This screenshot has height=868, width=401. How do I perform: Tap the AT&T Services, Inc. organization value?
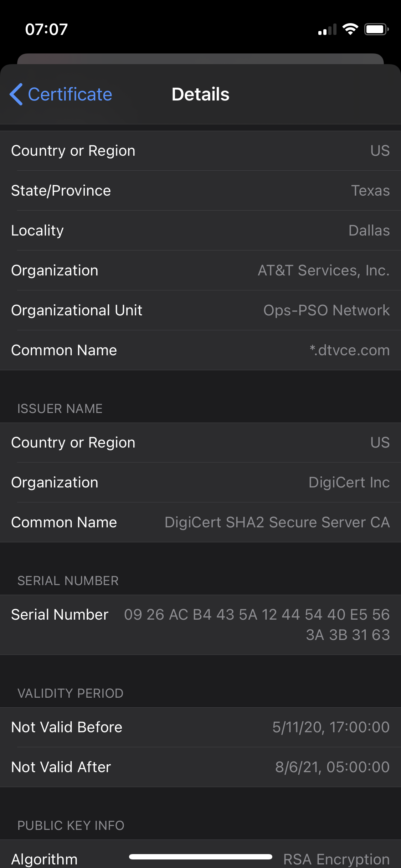tap(323, 270)
